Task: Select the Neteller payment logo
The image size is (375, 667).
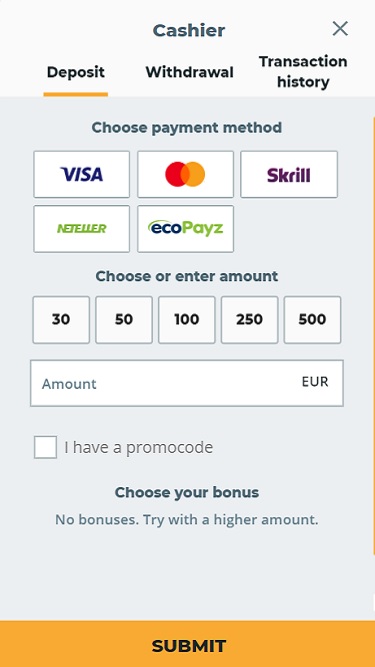Action: 82,229
